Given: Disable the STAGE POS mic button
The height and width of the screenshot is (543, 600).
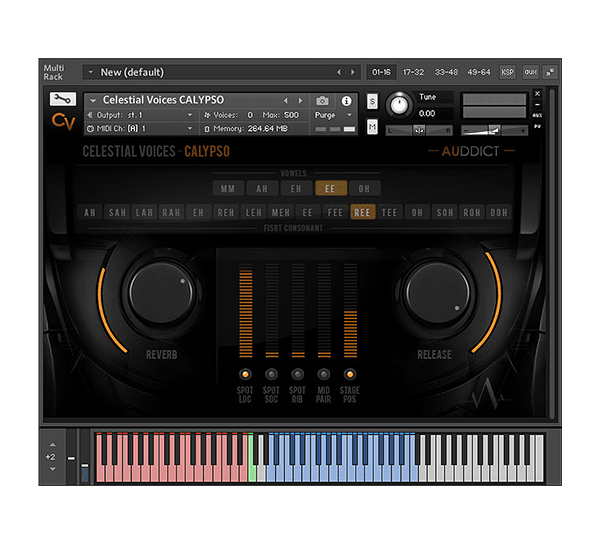Looking at the screenshot, I should click(x=350, y=374).
